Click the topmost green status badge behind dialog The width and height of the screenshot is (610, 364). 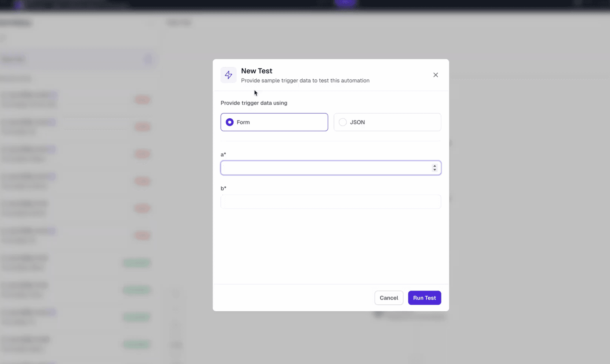136,263
